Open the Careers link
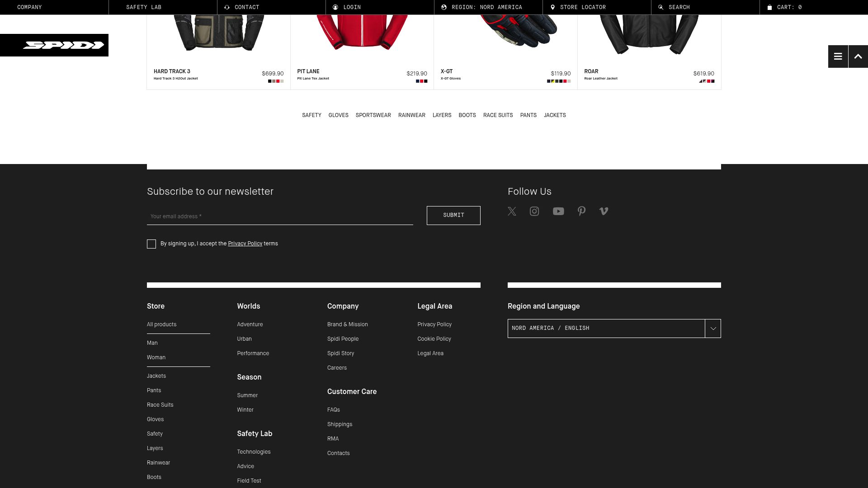 pos(337,368)
